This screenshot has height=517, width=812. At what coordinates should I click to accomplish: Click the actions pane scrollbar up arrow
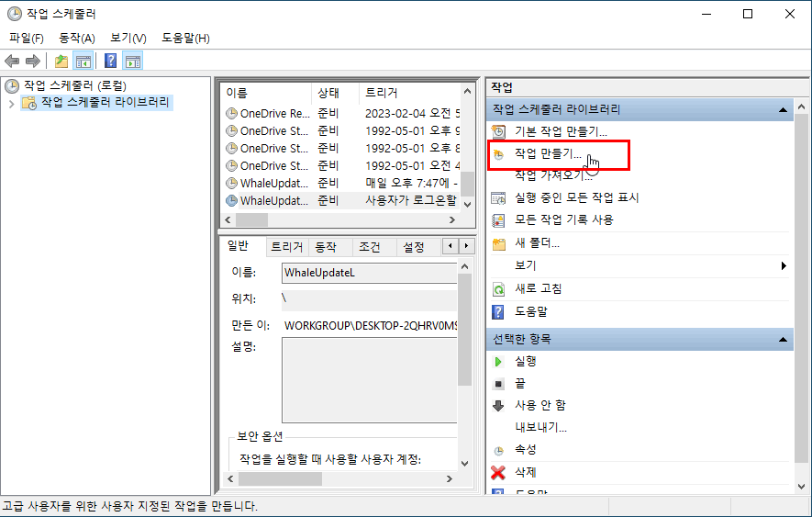point(801,107)
